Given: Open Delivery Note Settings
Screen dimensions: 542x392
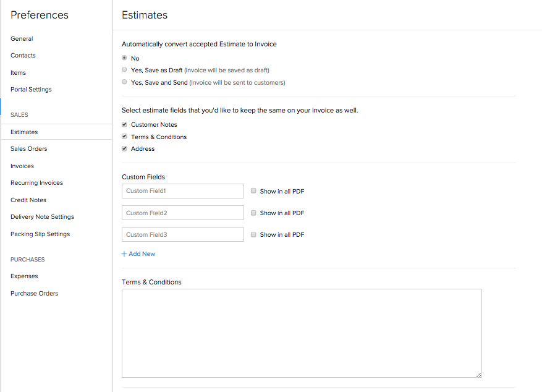Looking at the screenshot, I should click(42, 216).
